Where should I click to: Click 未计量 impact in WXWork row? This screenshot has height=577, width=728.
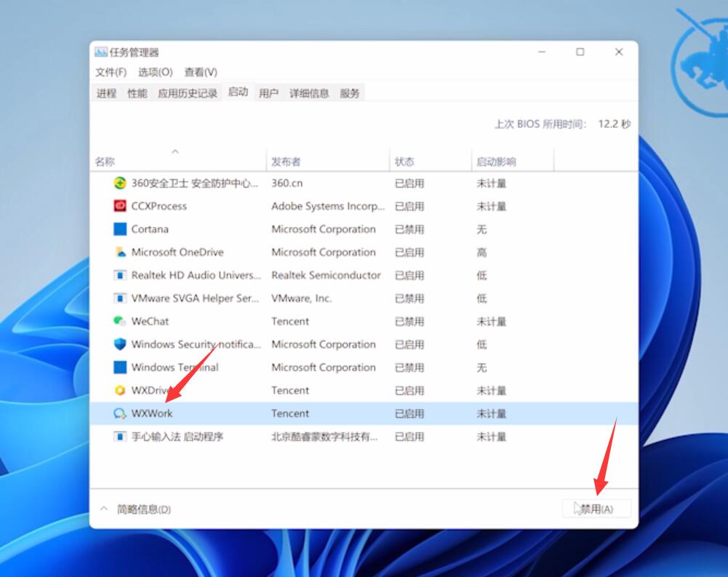point(491,413)
